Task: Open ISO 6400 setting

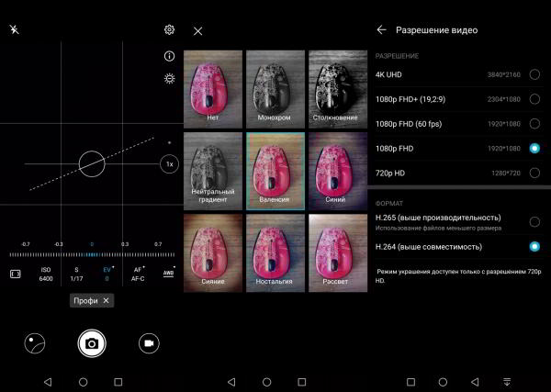Action: 45,273
